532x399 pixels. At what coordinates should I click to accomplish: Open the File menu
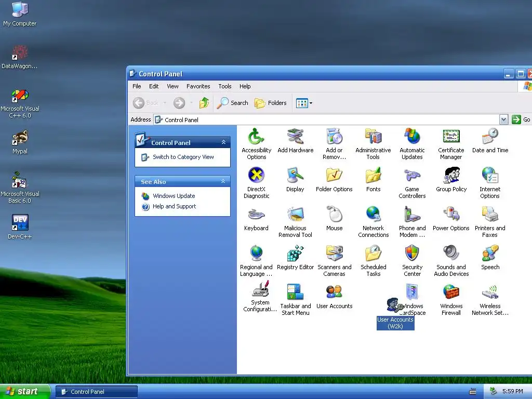click(x=137, y=86)
